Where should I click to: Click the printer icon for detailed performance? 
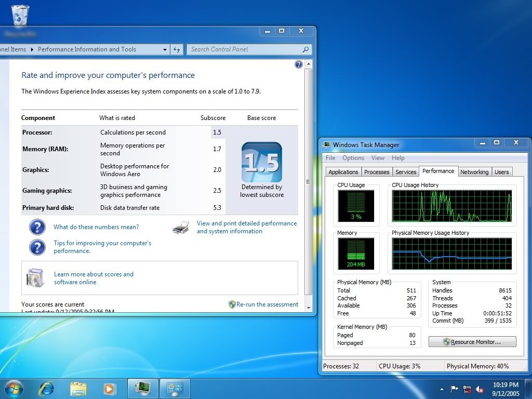tap(180, 228)
